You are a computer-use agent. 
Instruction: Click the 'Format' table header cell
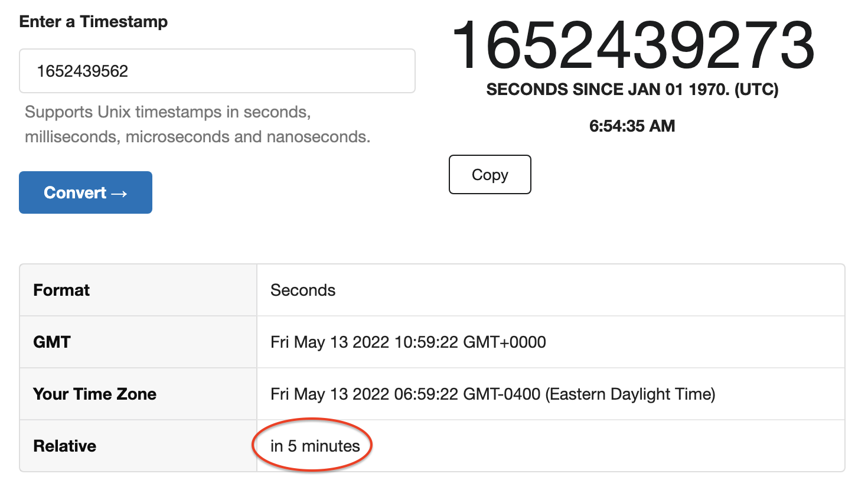[61, 290]
